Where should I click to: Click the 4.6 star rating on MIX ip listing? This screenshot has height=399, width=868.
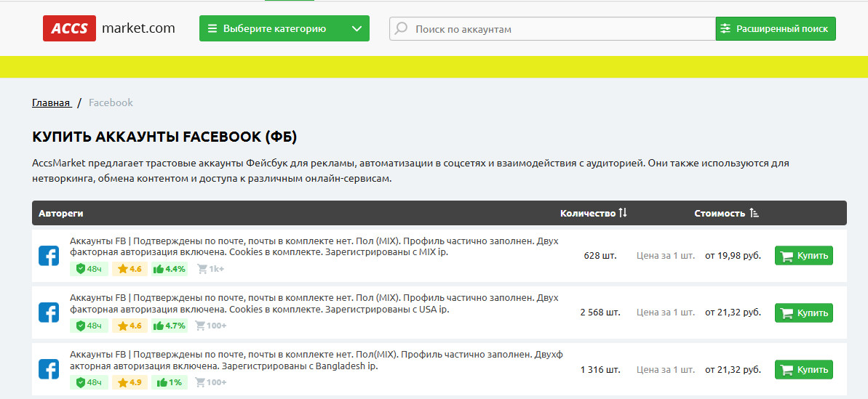(130, 269)
